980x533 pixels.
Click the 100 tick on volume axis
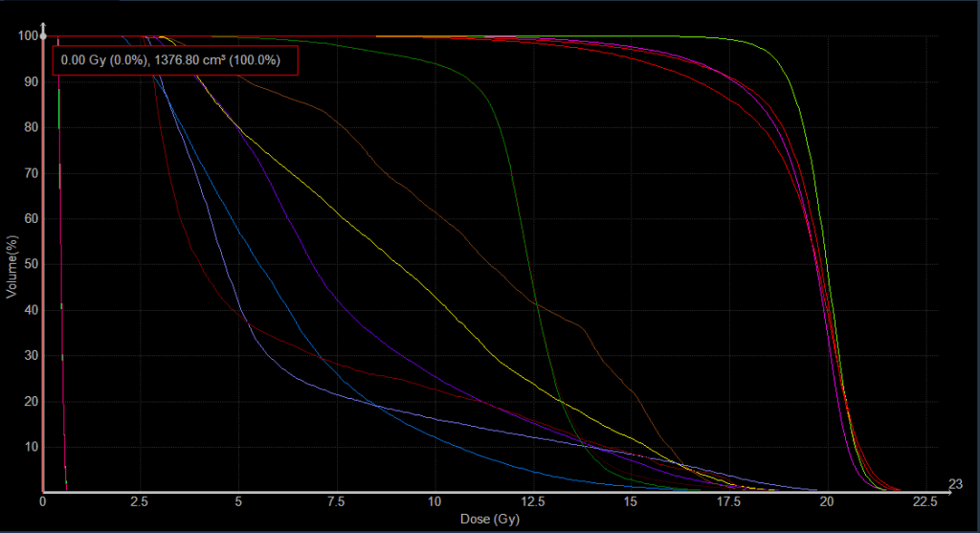[27, 36]
